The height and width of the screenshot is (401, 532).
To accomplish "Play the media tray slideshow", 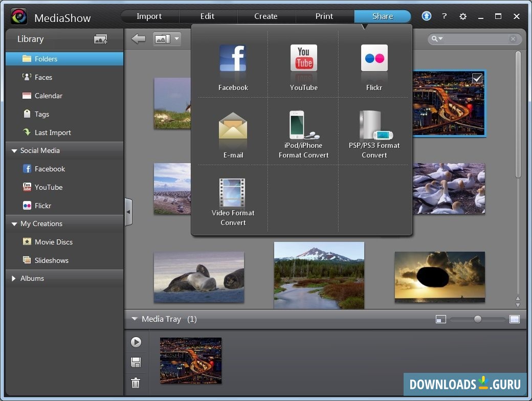I will click(x=136, y=342).
